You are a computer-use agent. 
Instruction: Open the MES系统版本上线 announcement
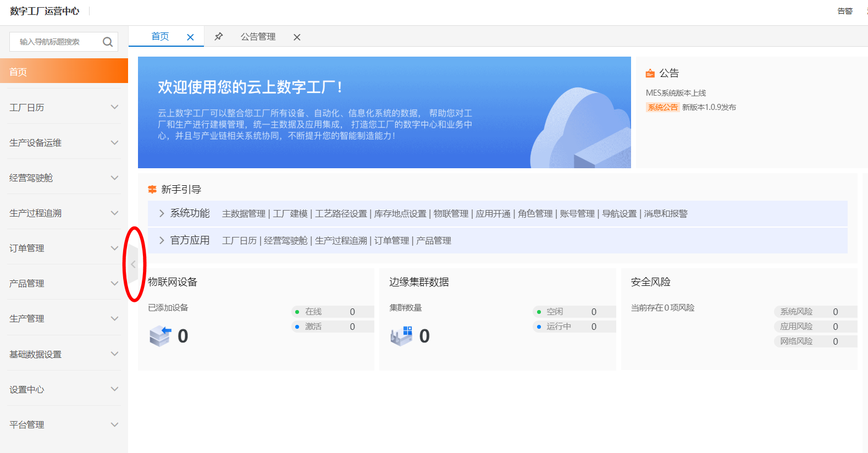[x=676, y=93]
